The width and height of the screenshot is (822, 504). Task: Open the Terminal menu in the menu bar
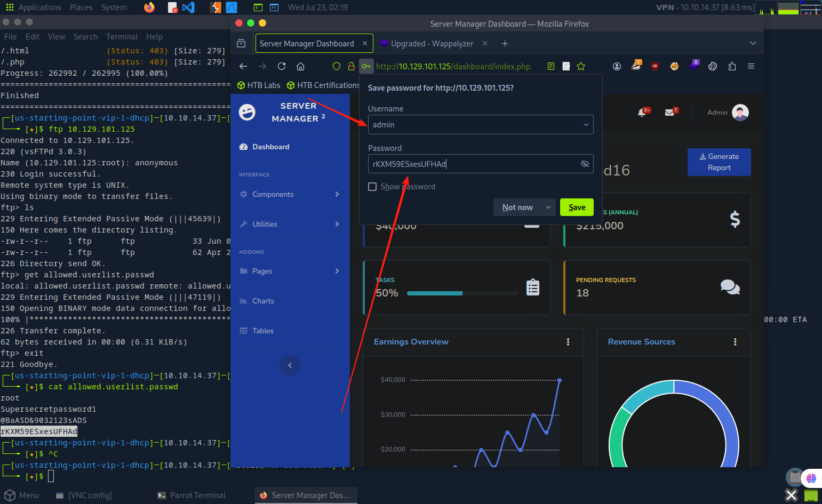[122, 37]
